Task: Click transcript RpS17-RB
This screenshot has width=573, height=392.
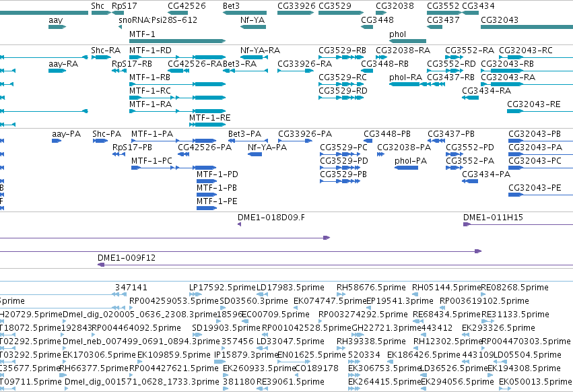Action: click(119, 71)
